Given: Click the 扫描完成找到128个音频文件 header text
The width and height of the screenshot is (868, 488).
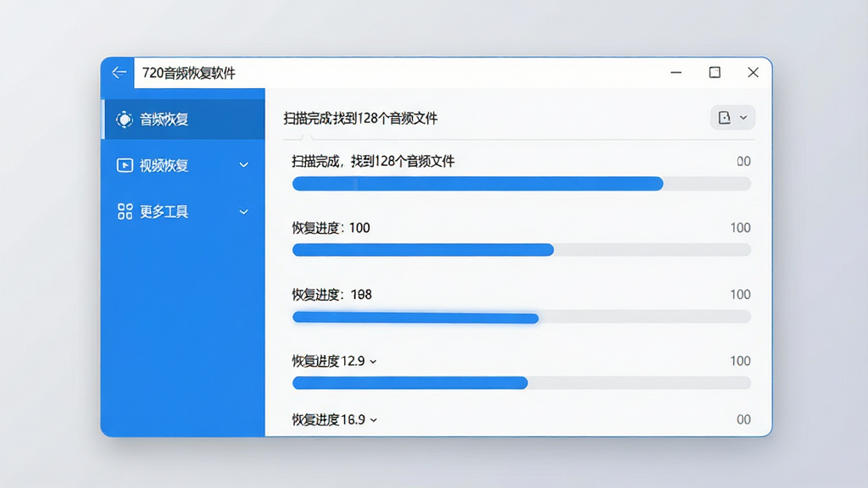Looking at the screenshot, I should pos(360,118).
